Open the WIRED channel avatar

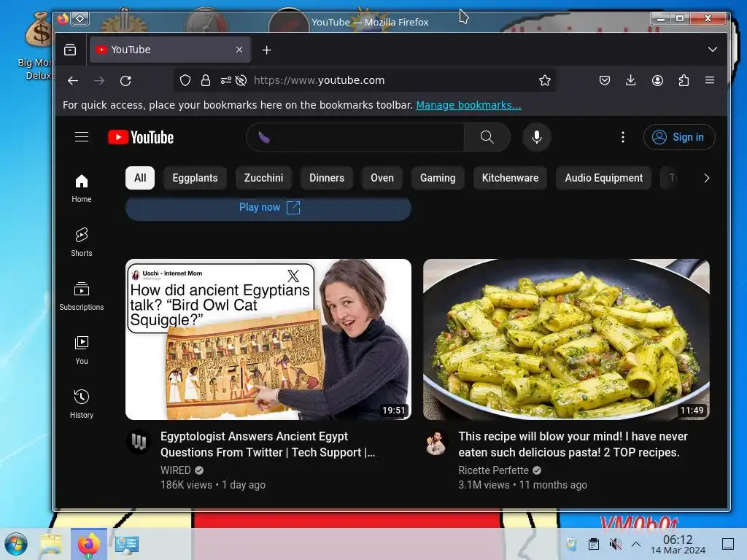(139, 443)
